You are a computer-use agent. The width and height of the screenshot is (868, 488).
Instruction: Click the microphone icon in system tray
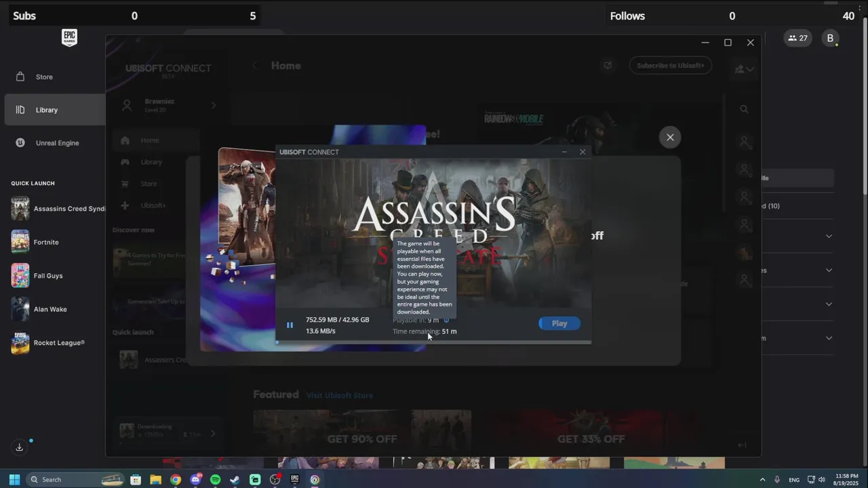tap(777, 479)
